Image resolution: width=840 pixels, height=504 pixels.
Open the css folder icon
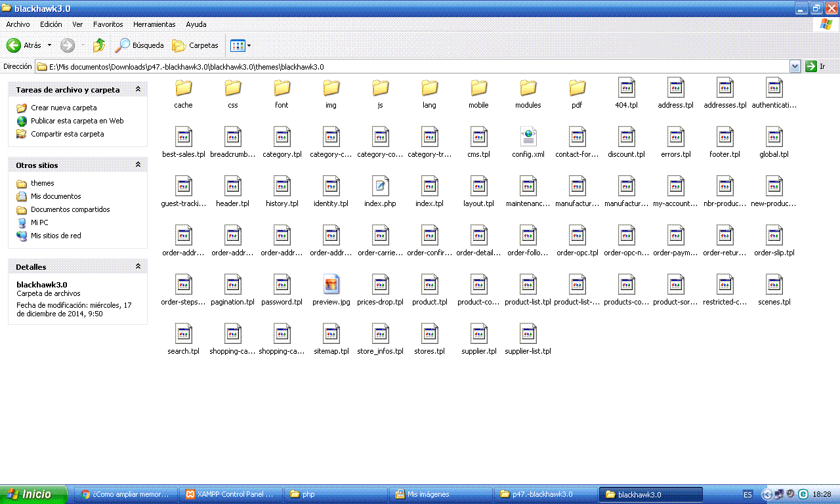pos(233,87)
